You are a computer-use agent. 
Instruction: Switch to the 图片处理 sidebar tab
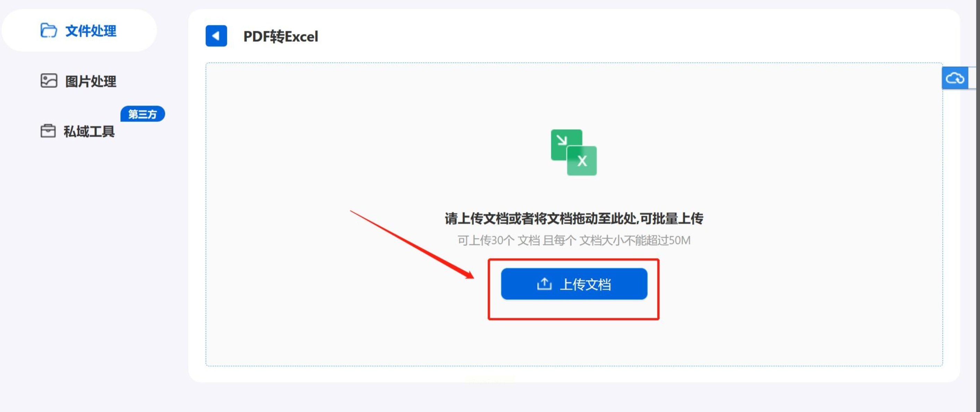pyautogui.click(x=79, y=81)
